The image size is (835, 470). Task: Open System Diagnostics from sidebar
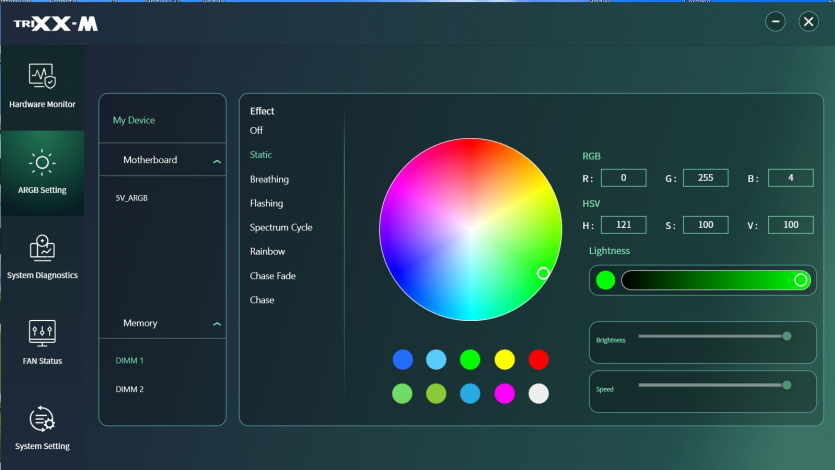click(42, 248)
